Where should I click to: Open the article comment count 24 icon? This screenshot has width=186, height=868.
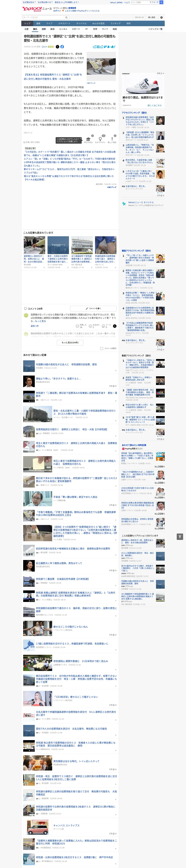pyautogui.click(x=44, y=47)
